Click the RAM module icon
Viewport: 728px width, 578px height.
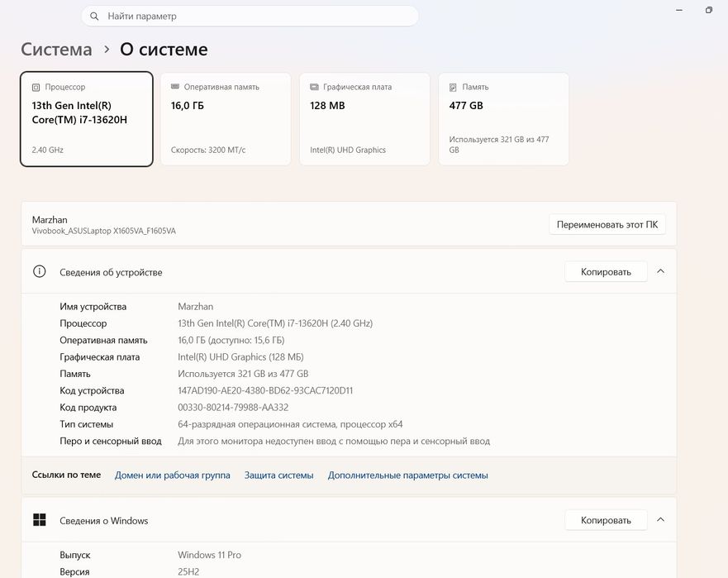pos(175,87)
